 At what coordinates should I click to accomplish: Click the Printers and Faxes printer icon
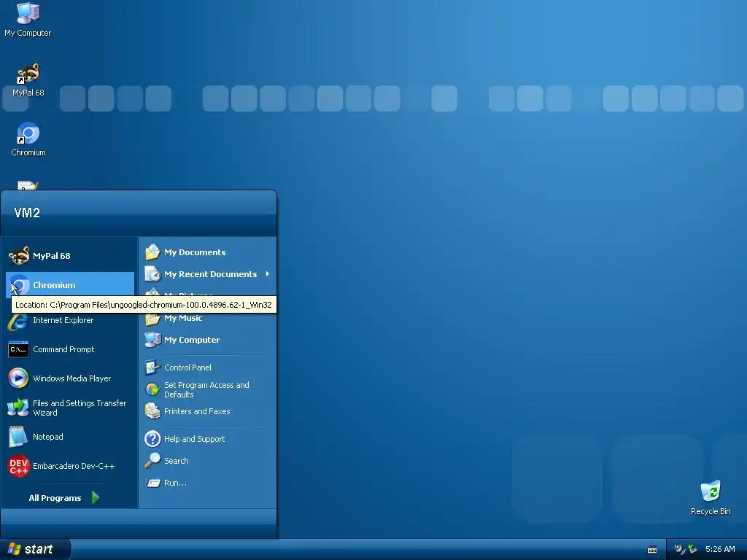(152, 411)
